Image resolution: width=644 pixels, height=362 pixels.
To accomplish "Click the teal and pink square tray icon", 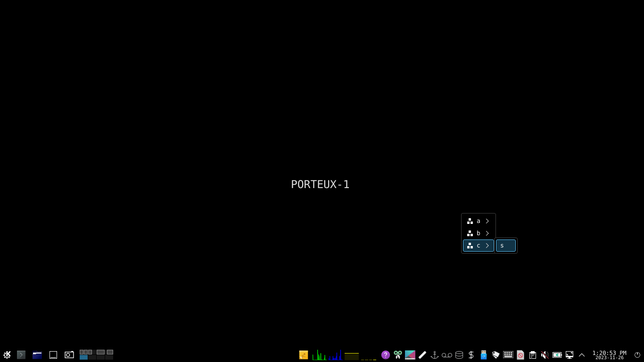I will (410, 355).
